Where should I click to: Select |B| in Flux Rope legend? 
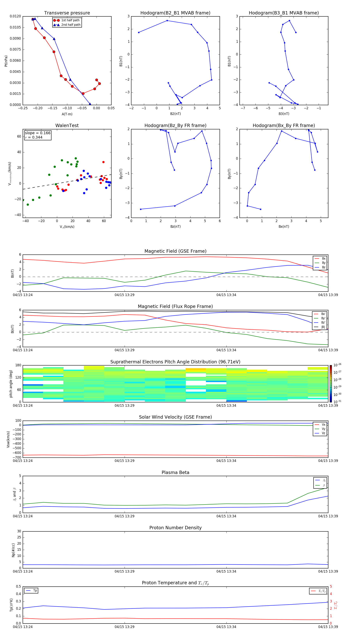[320, 327]
